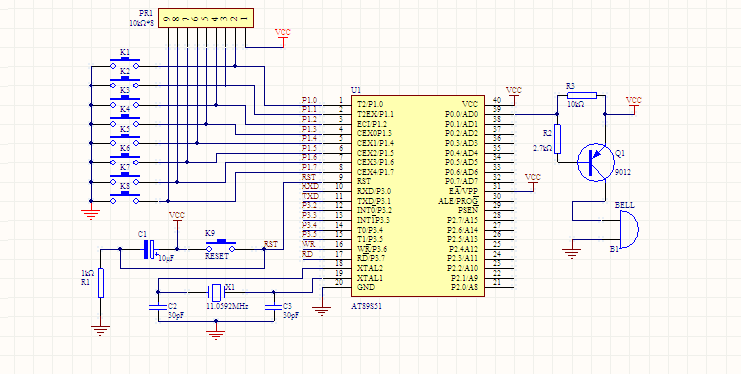Select the C3 30pF capacitor symbol

274,307
